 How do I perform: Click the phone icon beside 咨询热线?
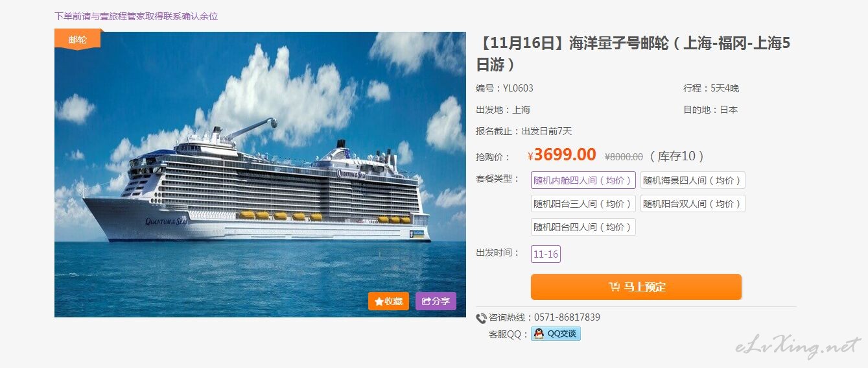pos(481,318)
